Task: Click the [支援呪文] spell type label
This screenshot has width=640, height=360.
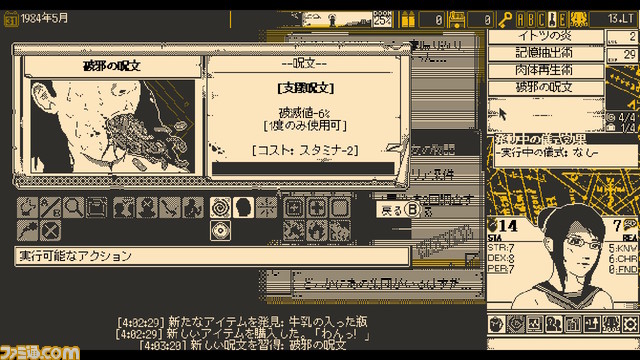Action: point(305,88)
